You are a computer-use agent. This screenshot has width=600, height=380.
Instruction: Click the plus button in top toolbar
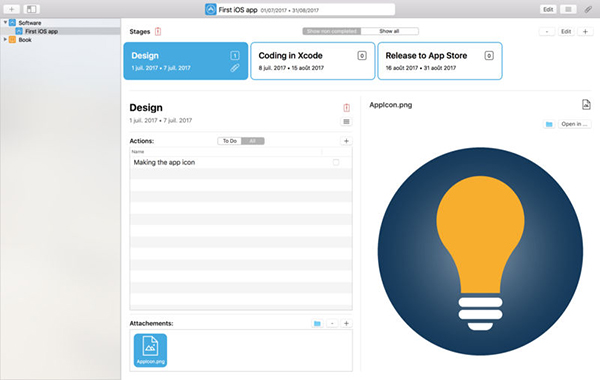pos(11,9)
